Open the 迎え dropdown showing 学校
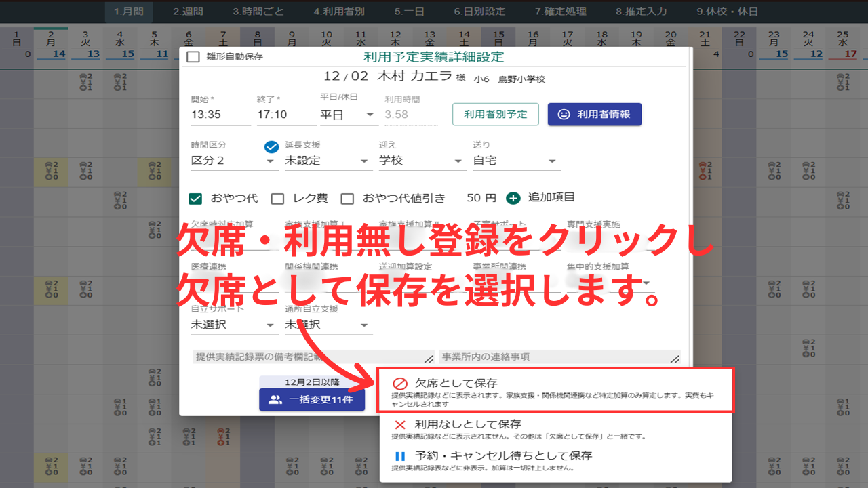Viewport: 868px width, 488px height. click(422, 161)
